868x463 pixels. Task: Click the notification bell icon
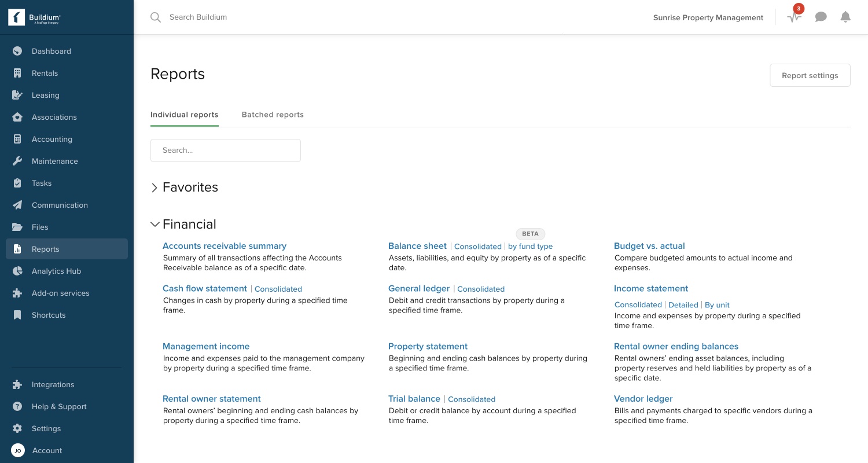click(845, 17)
